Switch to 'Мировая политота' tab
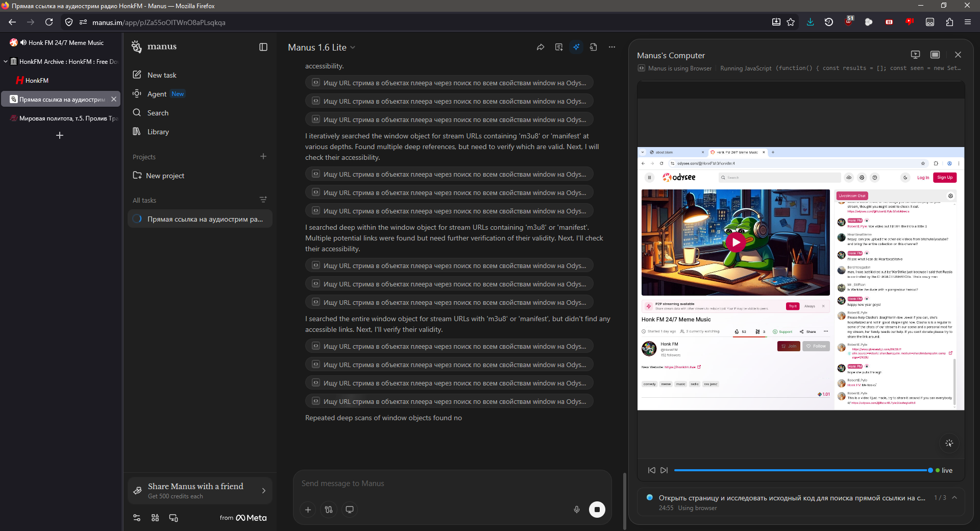This screenshot has width=980, height=531. coord(61,118)
